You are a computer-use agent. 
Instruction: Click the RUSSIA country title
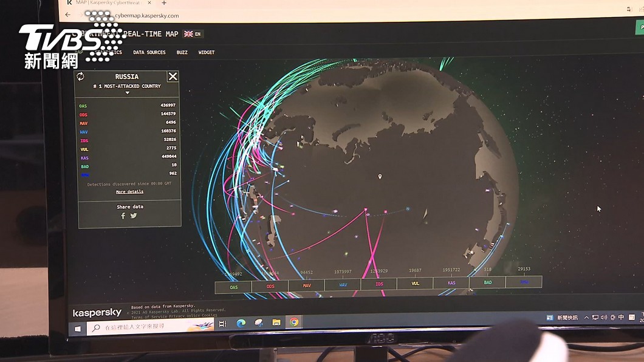[x=126, y=77]
